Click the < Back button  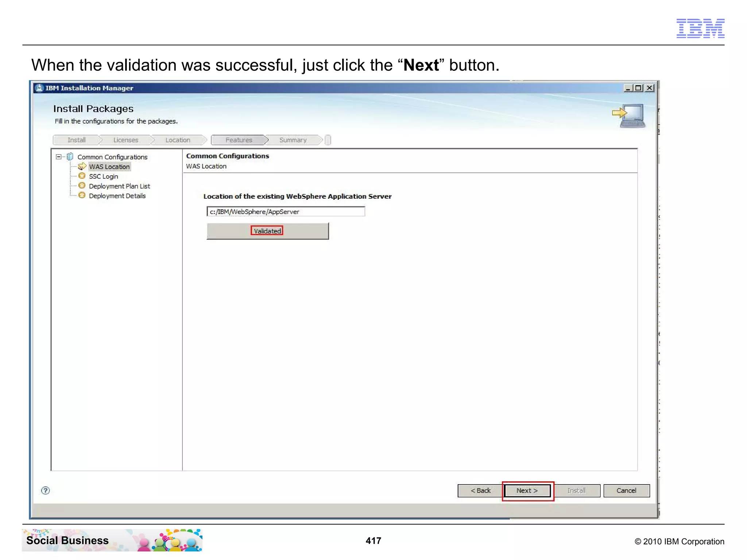pos(480,491)
